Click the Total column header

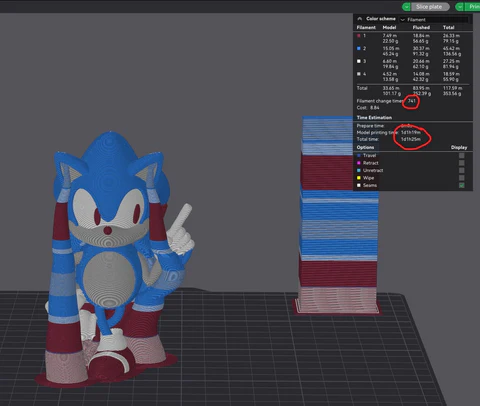coord(449,27)
